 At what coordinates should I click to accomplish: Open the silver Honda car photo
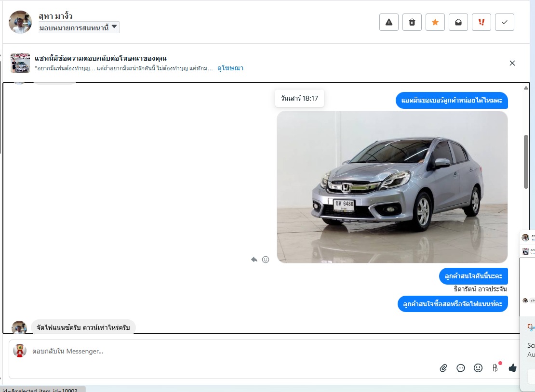tap(392, 187)
